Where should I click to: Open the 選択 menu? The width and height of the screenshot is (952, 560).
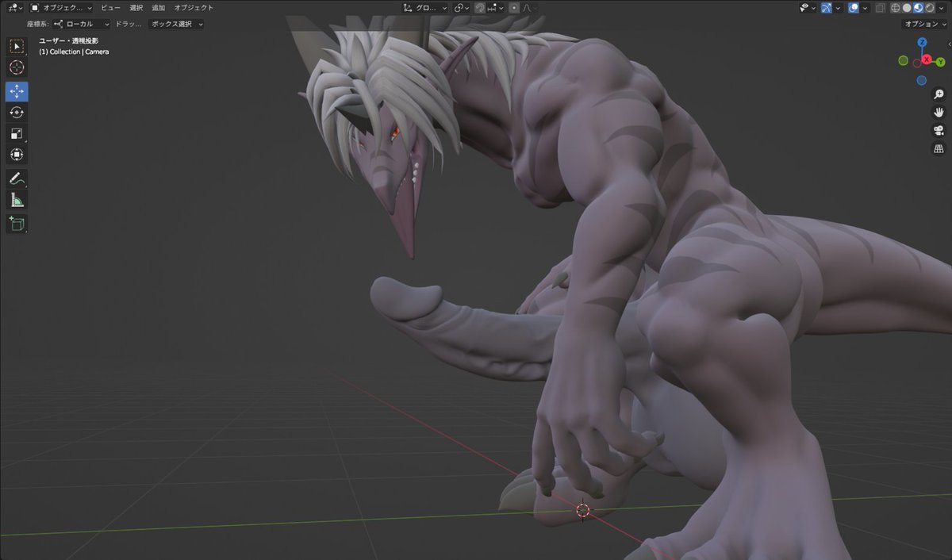[136, 8]
